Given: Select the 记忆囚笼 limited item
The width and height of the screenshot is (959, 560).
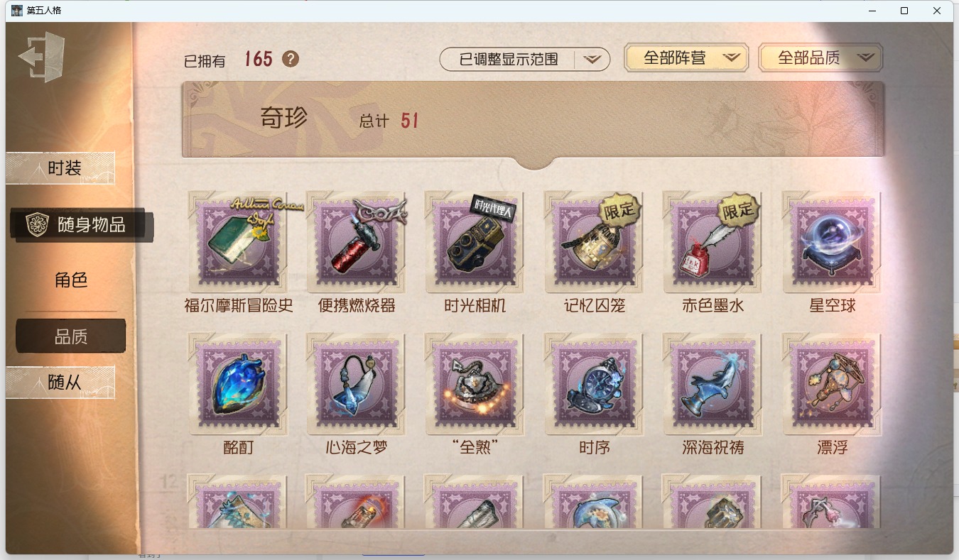Looking at the screenshot, I should point(595,242).
